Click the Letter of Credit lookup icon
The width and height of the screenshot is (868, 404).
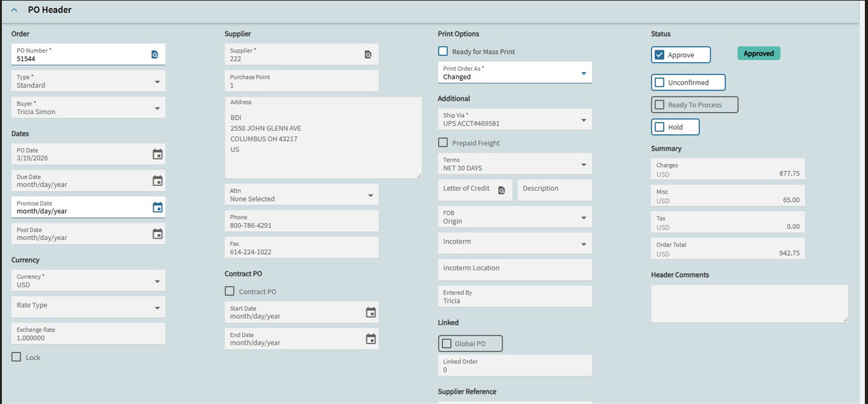(x=501, y=190)
